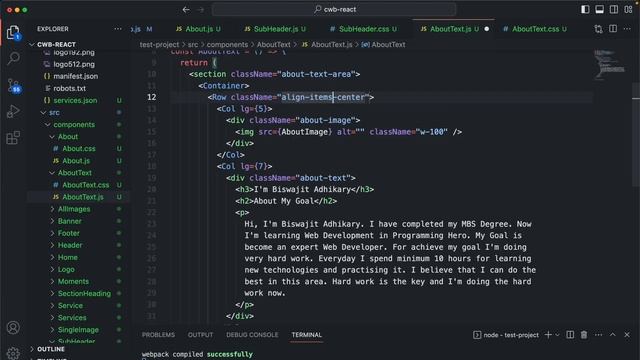Viewport: 640px width, 360px height.
Task: Select the TERMINAL panel tab
Action: [307, 335]
